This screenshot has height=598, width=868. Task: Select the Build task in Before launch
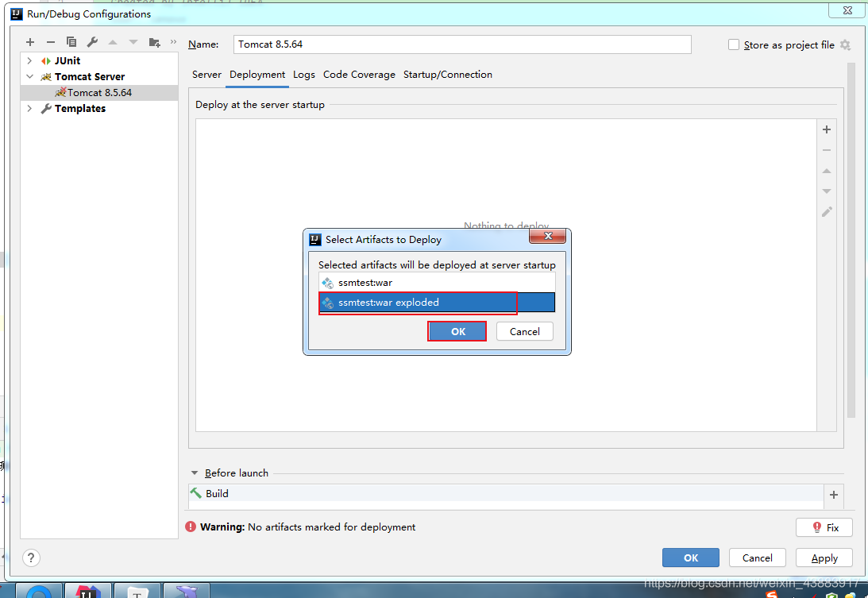pyautogui.click(x=506, y=493)
